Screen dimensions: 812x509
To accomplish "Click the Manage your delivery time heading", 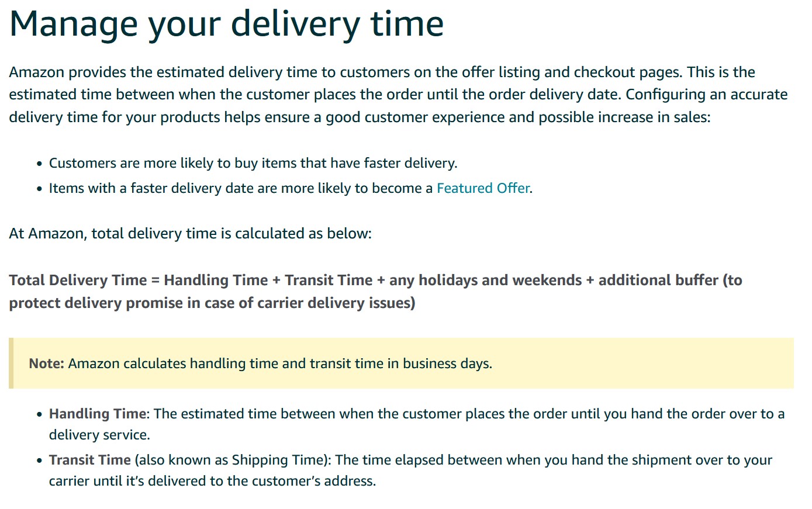I will [x=226, y=24].
